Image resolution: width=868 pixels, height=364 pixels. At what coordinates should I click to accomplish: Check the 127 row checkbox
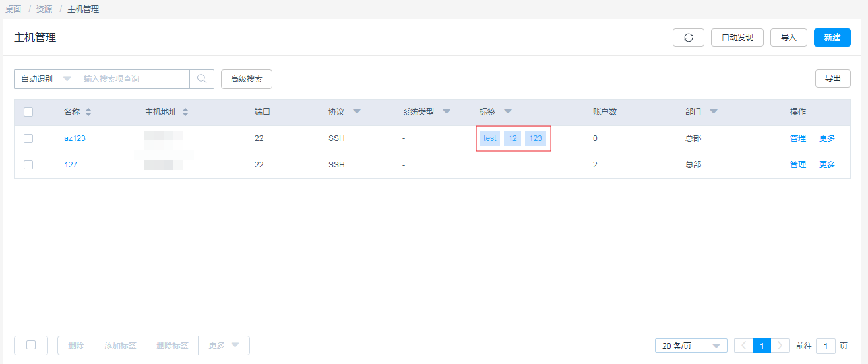(x=28, y=165)
